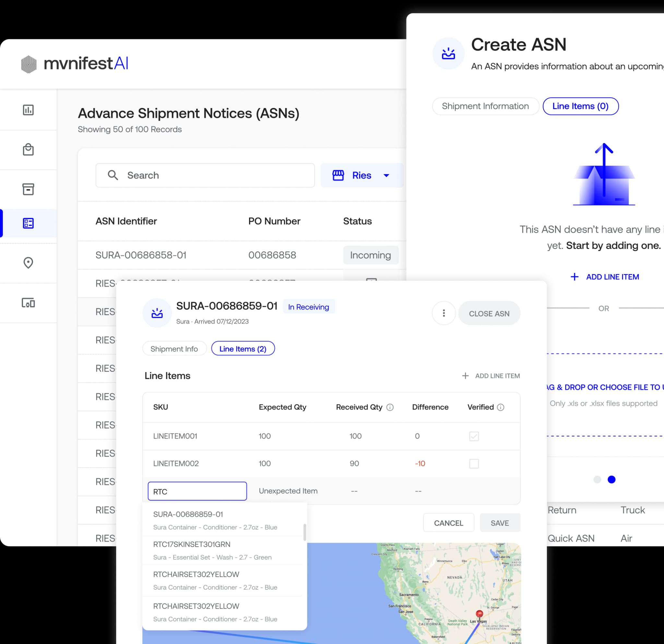Click the location pin icon in sidebar
Viewport: 664px width, 644px height.
point(28,263)
